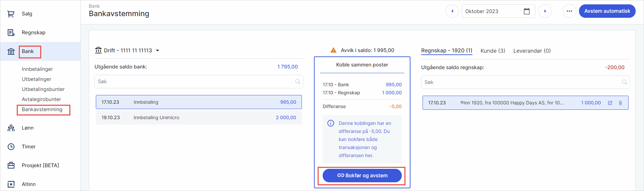Click the three-dots more options button

point(569,11)
